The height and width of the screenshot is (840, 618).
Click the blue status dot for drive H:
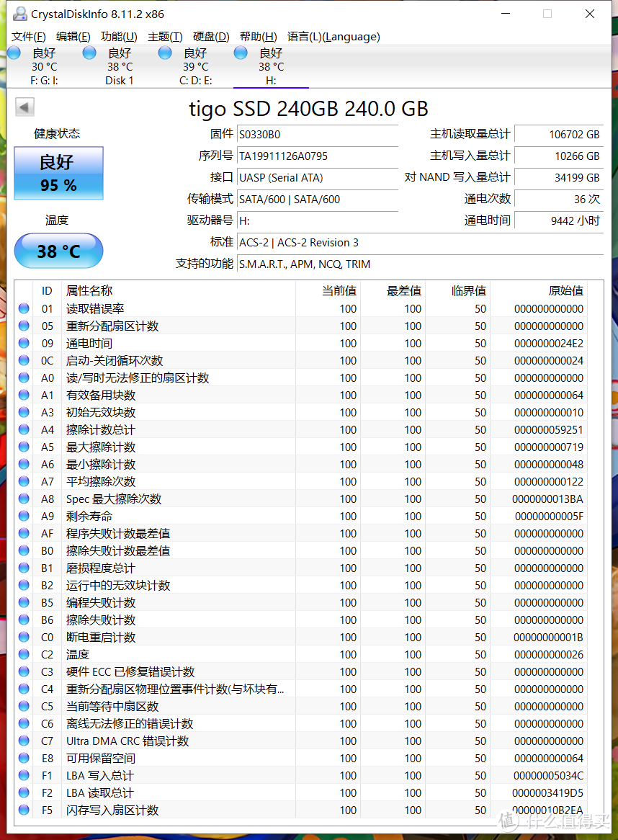[241, 53]
